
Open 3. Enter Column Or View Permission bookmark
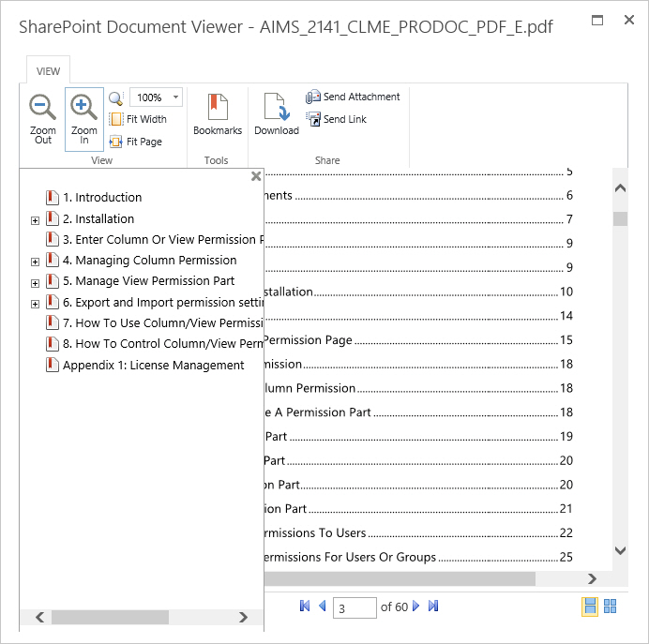pyautogui.click(x=163, y=239)
